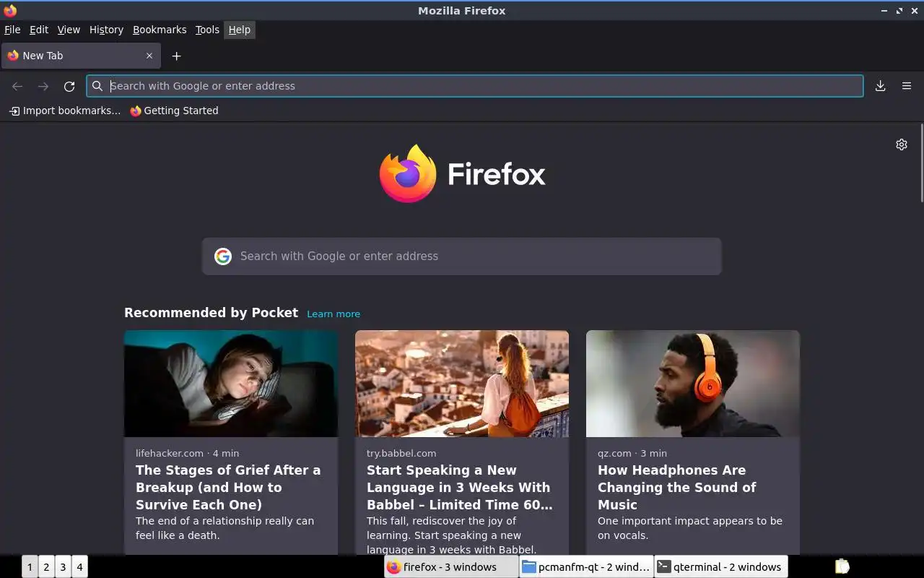Close the New Tab tab
The height and width of the screenshot is (578, 924).
pyautogui.click(x=149, y=56)
